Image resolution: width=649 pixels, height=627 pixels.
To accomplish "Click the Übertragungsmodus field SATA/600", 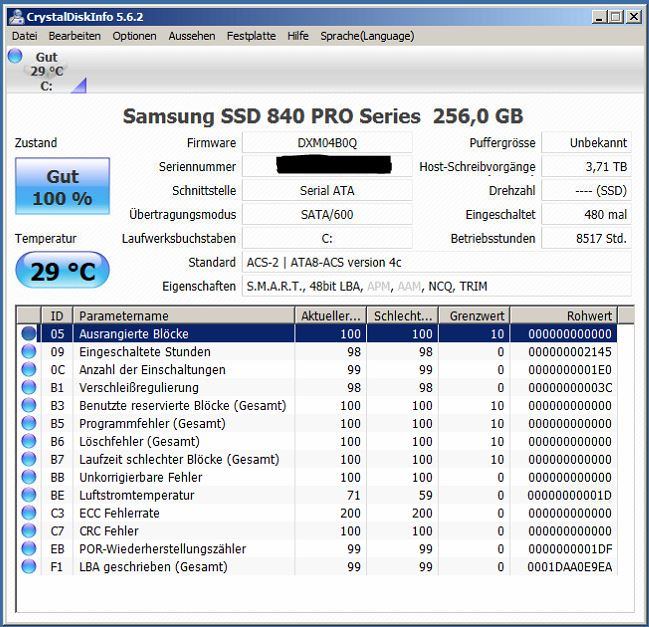I will coord(327,215).
